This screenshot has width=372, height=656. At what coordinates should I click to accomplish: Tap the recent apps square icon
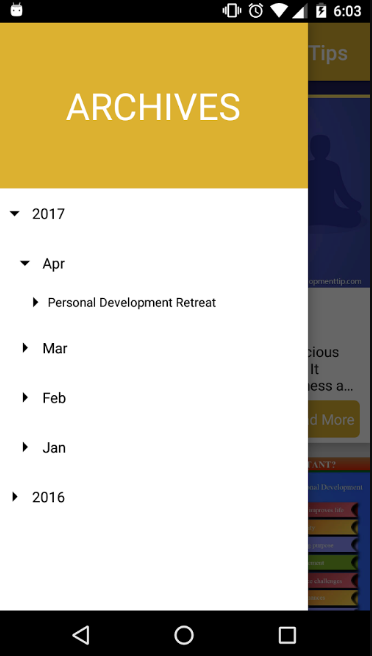pos(287,635)
